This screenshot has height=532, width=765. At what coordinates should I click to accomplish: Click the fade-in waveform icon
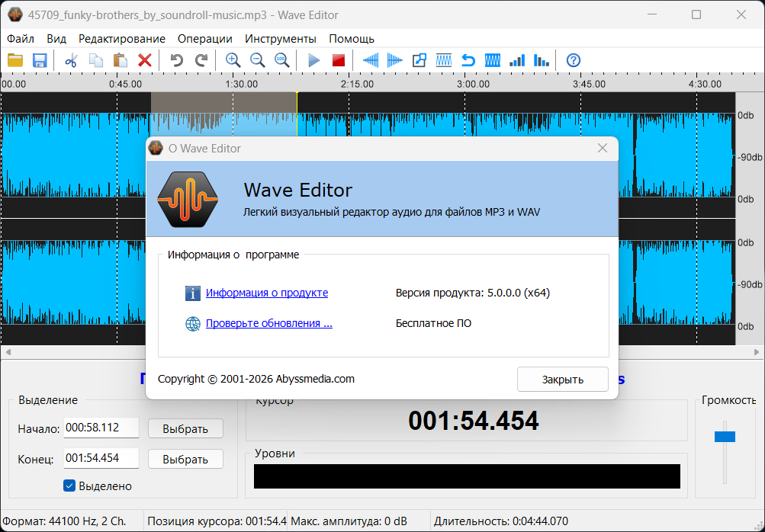(371, 60)
